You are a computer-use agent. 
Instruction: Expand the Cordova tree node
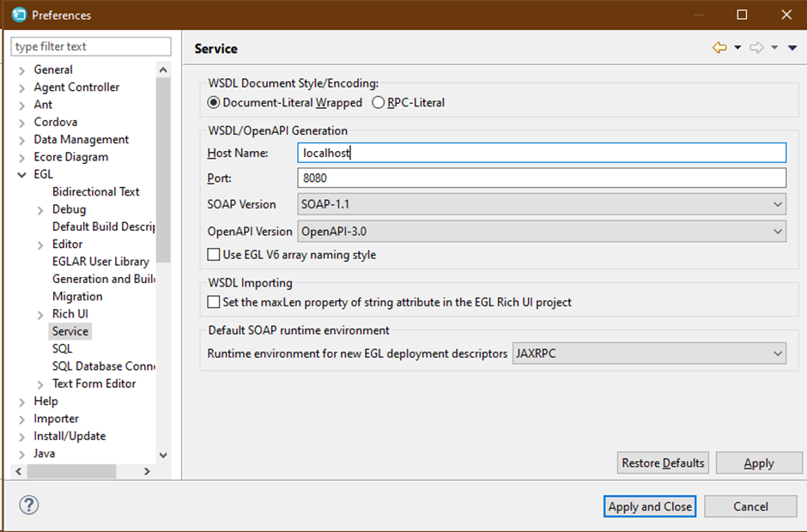[x=21, y=123]
